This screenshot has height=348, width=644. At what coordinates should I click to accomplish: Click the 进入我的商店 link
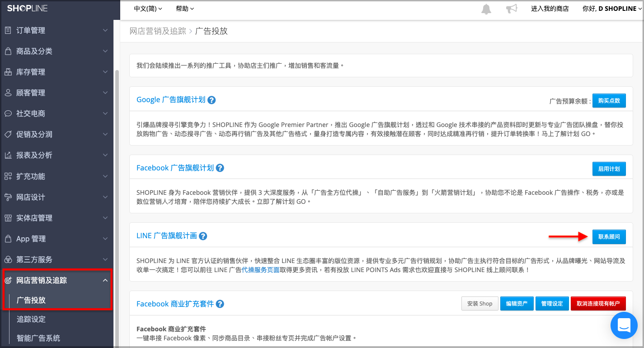(x=550, y=9)
